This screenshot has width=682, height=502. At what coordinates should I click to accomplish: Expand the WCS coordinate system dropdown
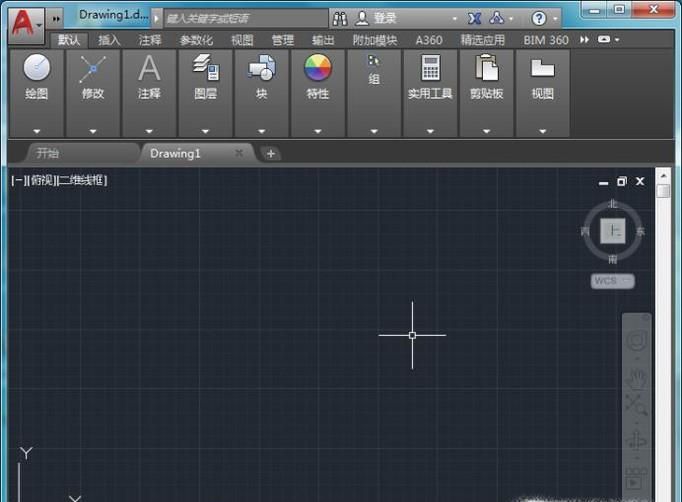tap(612, 281)
